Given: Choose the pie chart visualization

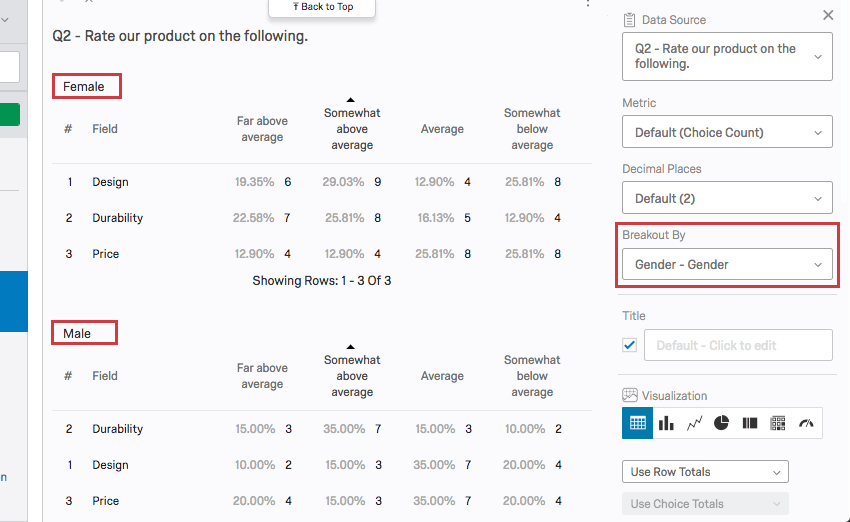Looking at the screenshot, I should (x=722, y=423).
